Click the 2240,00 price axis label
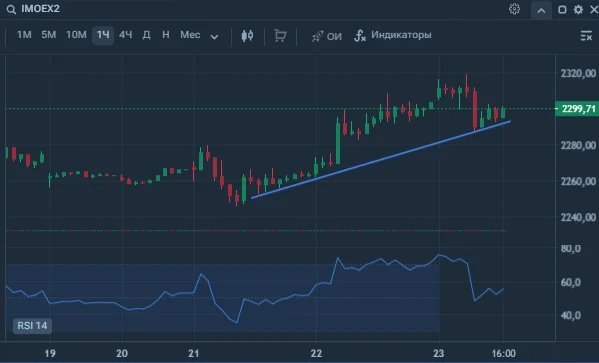The width and height of the screenshot is (599, 363). tap(578, 217)
